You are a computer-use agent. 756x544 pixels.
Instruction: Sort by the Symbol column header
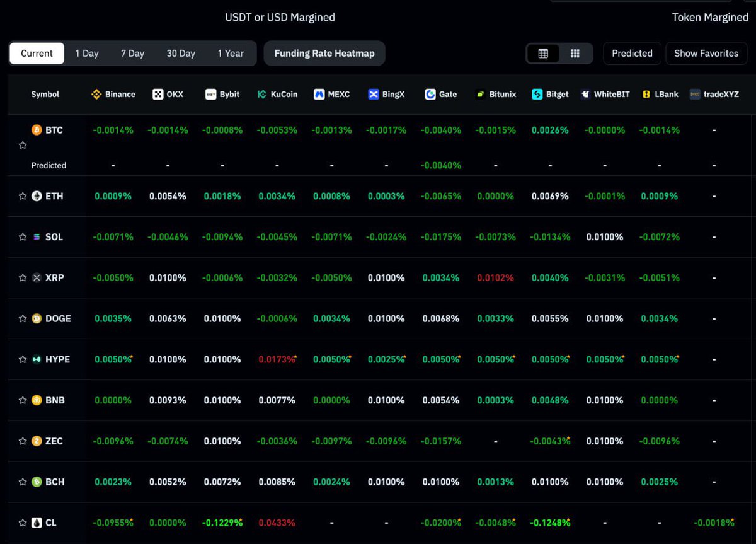point(45,95)
